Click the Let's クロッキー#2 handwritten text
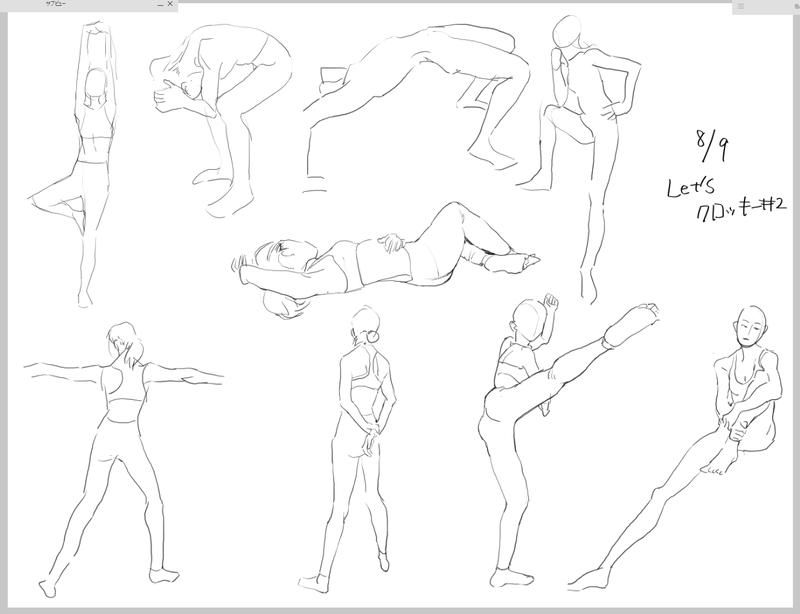This screenshot has height=614, width=800. 727,199
